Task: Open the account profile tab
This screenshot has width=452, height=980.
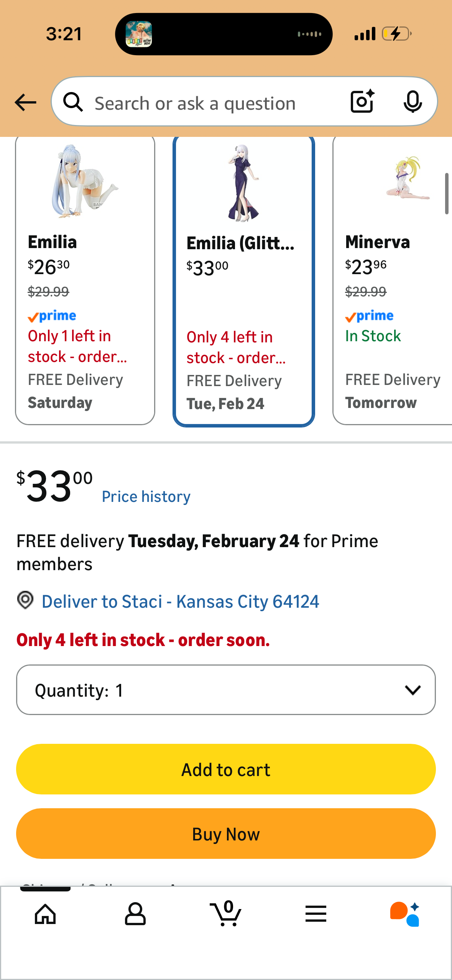Action: [135, 914]
